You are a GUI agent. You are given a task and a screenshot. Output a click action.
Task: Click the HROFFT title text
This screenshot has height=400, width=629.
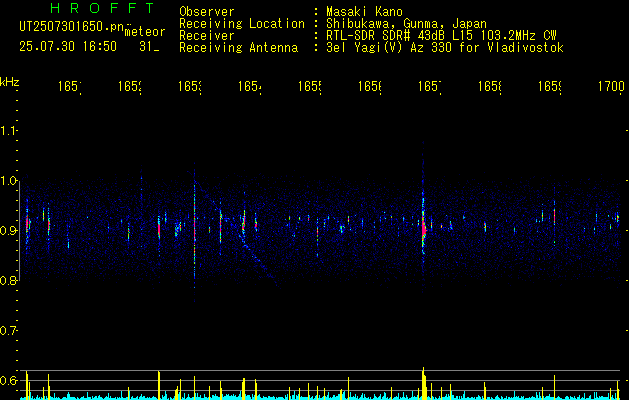click(102, 8)
